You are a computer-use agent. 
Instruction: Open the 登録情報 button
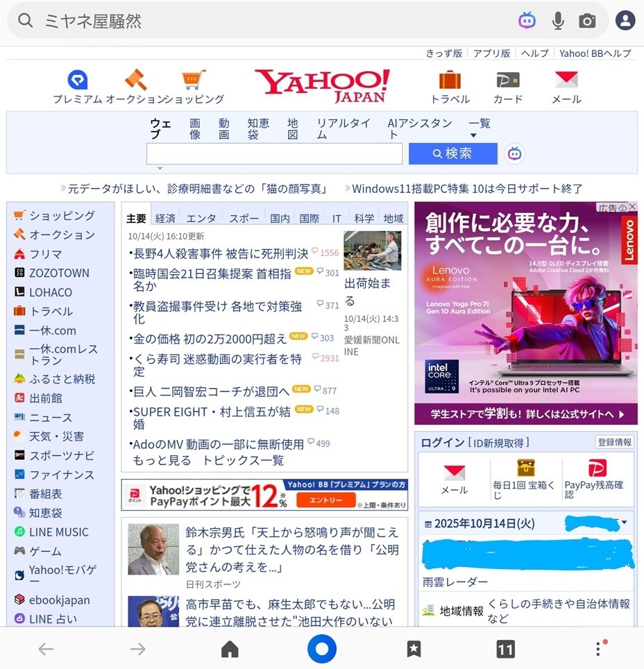pos(615,442)
